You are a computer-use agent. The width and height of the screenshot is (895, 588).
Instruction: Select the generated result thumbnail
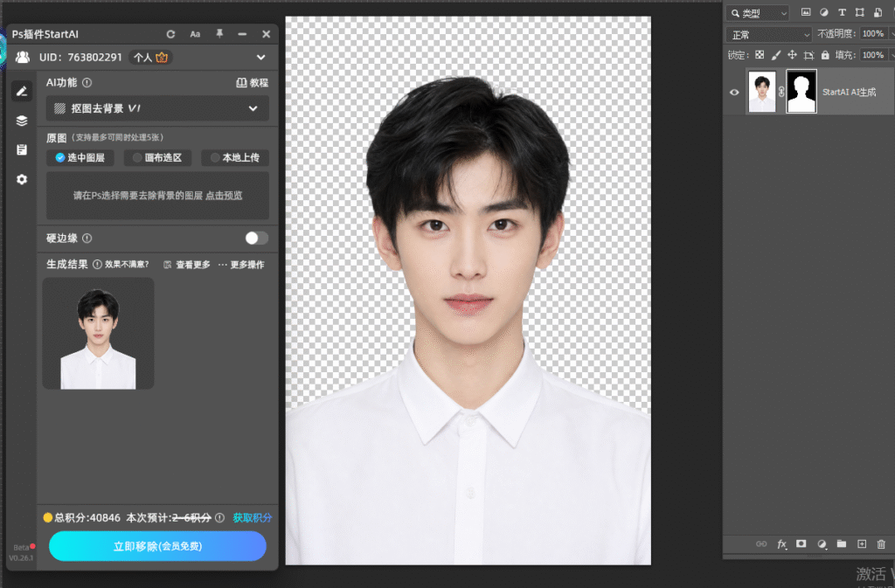coord(98,334)
